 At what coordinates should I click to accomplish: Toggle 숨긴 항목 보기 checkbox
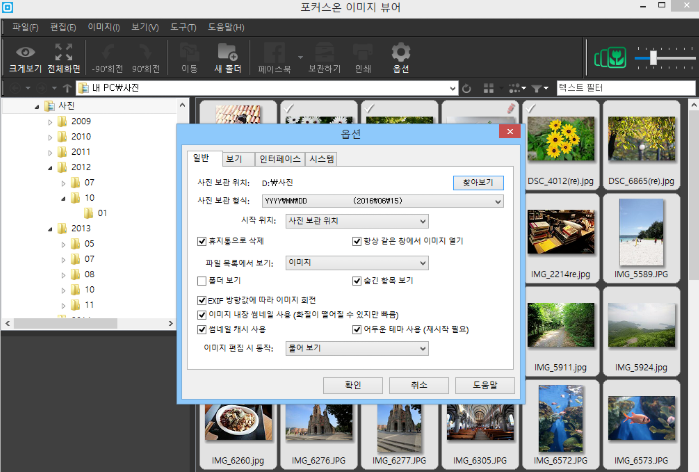[x=357, y=281]
